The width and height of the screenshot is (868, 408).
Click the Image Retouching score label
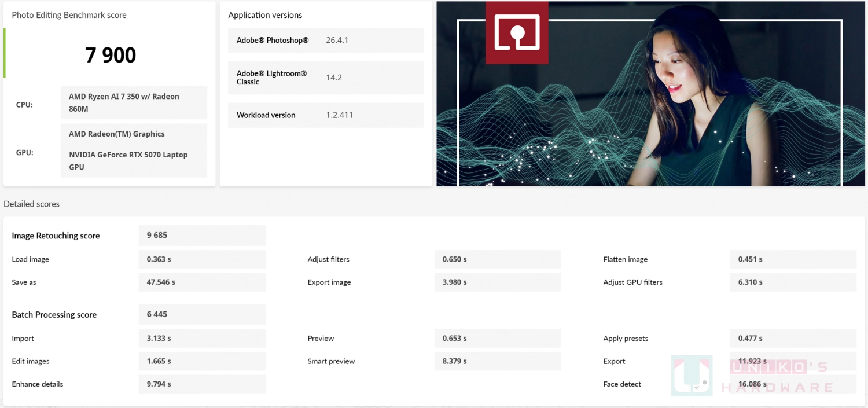tap(56, 236)
